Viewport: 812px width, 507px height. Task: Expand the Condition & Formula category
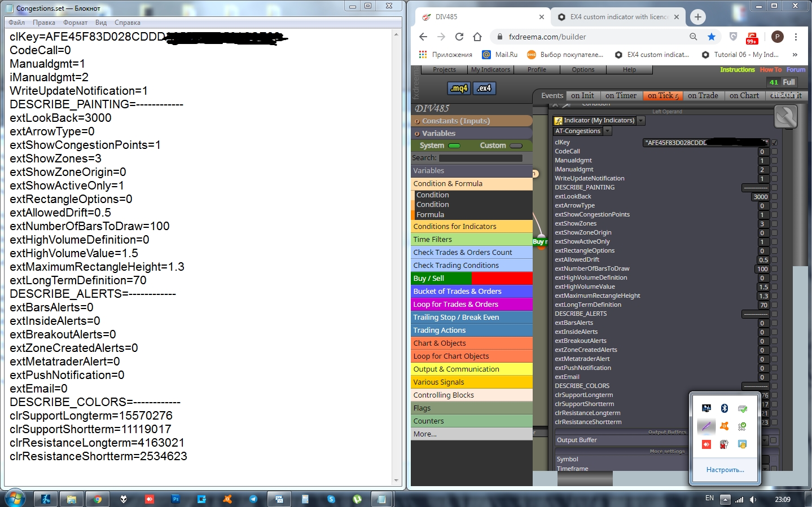472,184
